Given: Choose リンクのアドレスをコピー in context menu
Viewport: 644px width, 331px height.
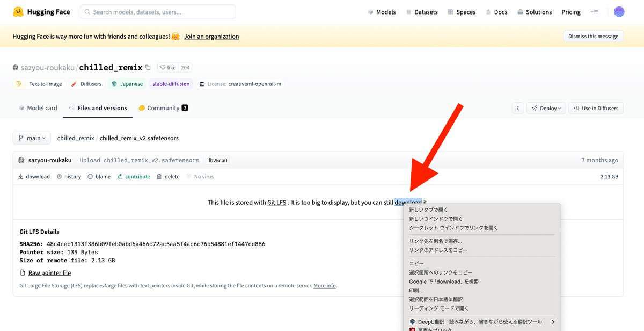Looking at the screenshot, I should pos(481,250).
